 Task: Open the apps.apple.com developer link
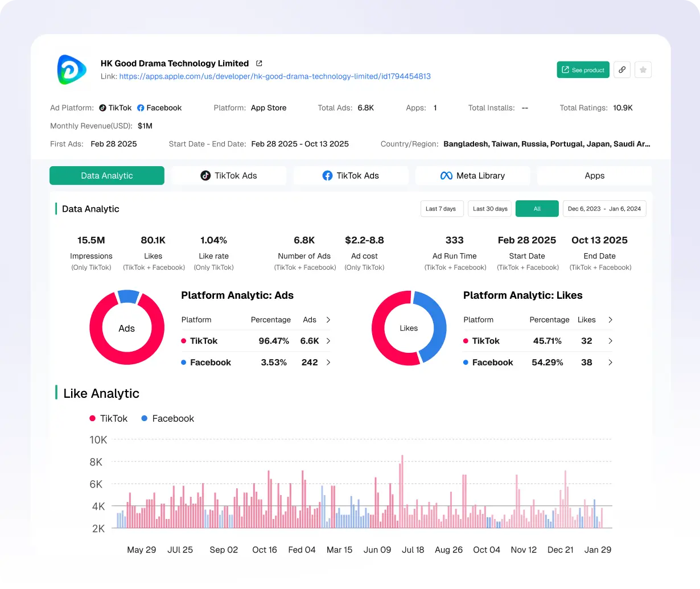pyautogui.click(x=274, y=76)
